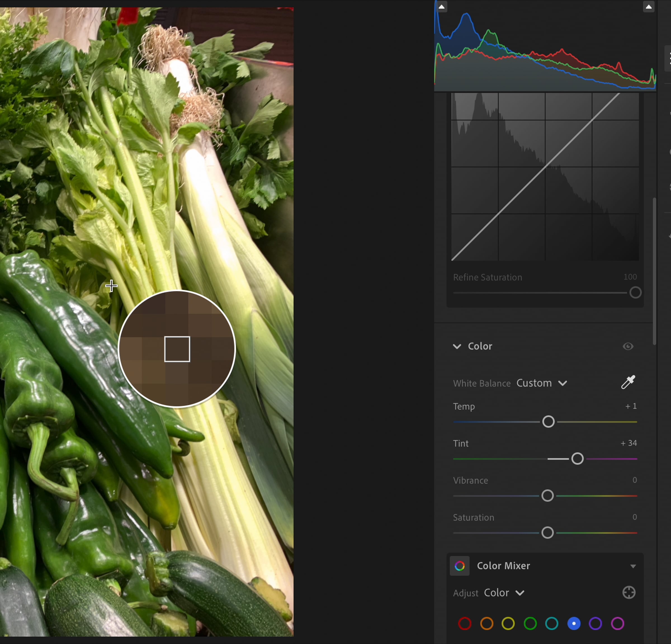
Task: Toggle Color panel visibility eye icon
Action: click(x=628, y=346)
